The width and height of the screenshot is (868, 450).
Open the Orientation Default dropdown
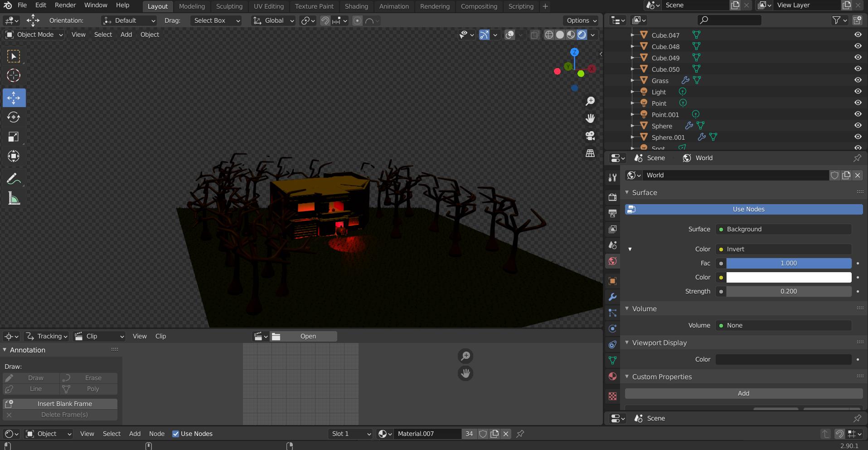click(x=129, y=20)
